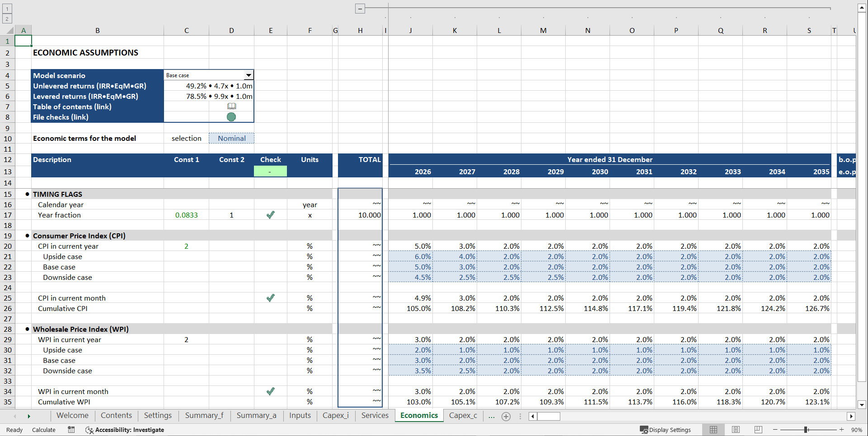Image resolution: width=868 pixels, height=436 pixels.
Task: Click the right horizontal scroll arrow
Action: 851,416
